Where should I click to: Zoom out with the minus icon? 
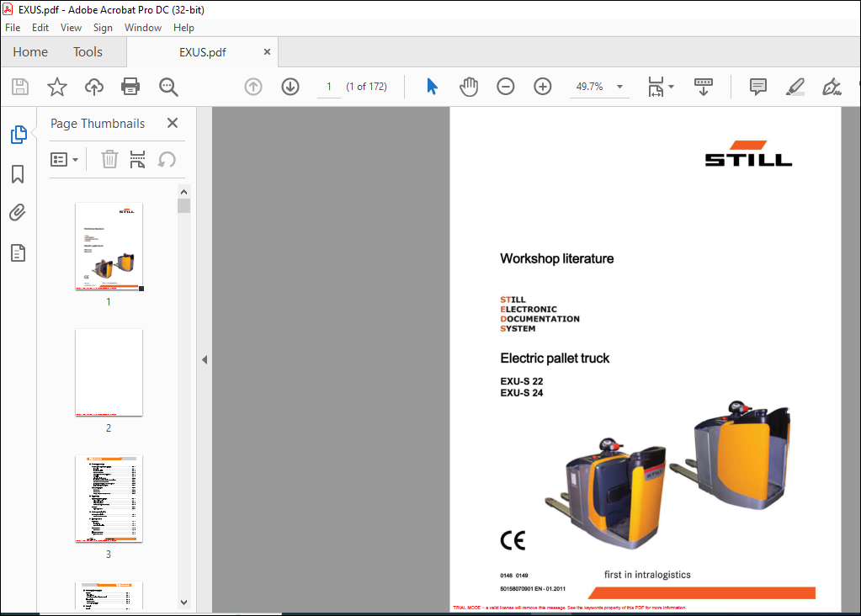(506, 87)
